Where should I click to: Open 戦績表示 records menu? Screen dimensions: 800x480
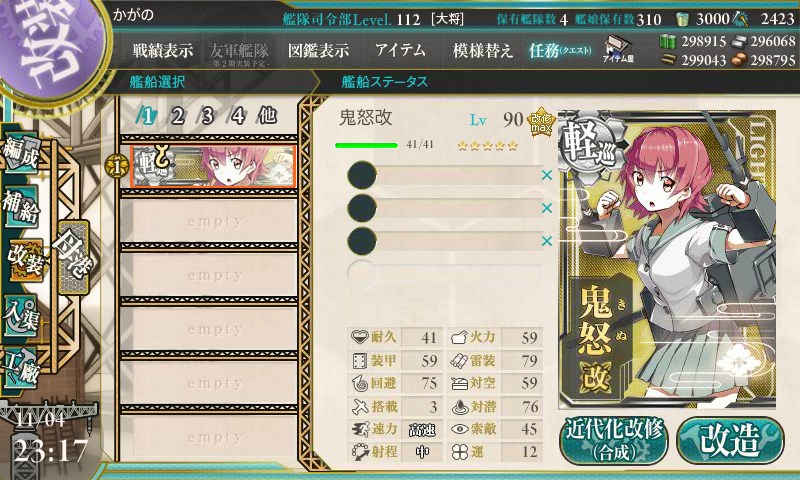tap(163, 50)
